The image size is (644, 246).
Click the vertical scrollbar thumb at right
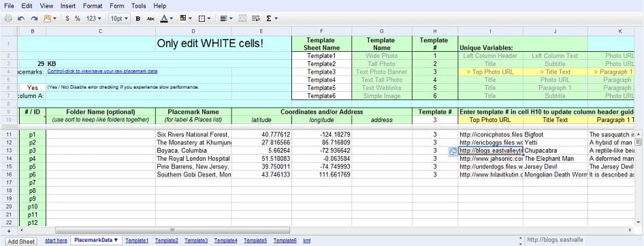click(x=638, y=142)
